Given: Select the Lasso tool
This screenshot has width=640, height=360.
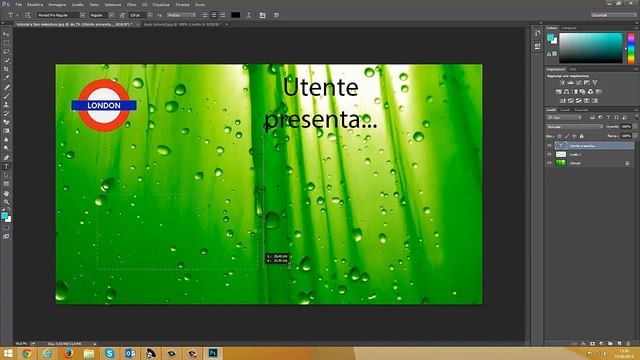Looking at the screenshot, I should point(6,52).
